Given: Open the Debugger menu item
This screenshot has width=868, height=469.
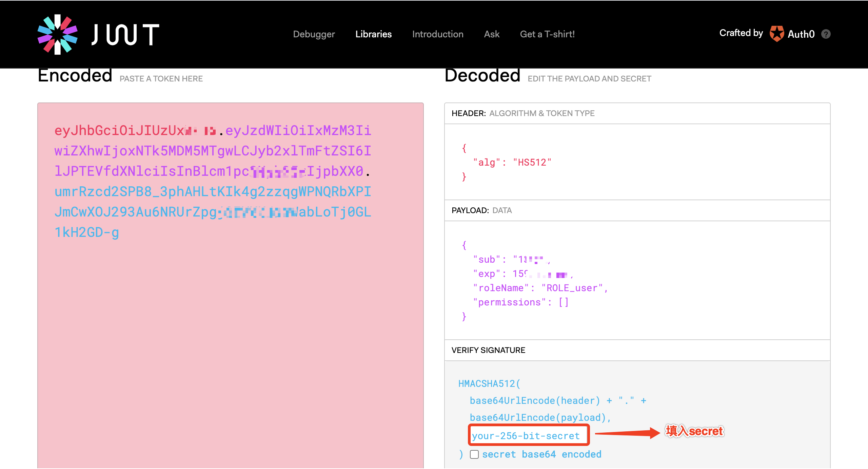Looking at the screenshot, I should click(x=314, y=34).
